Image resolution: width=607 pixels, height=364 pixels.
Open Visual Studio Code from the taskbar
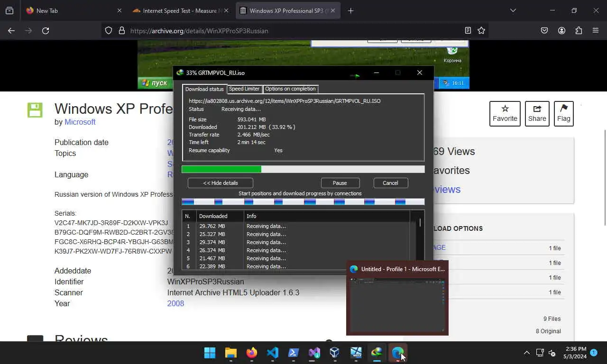point(273,353)
